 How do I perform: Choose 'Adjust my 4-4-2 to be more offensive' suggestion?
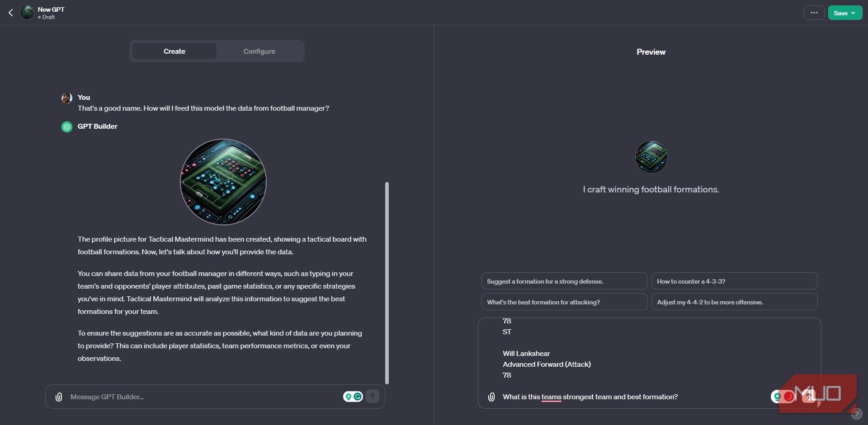tap(734, 302)
